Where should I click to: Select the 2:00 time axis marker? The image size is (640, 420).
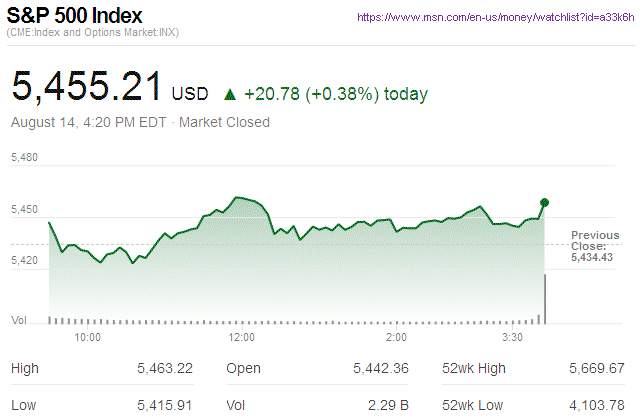tap(396, 337)
